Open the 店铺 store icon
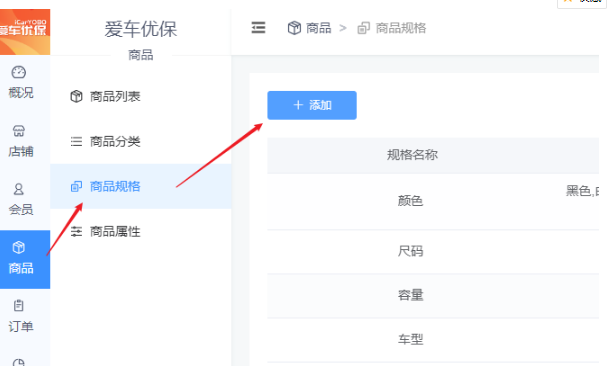 [19, 131]
